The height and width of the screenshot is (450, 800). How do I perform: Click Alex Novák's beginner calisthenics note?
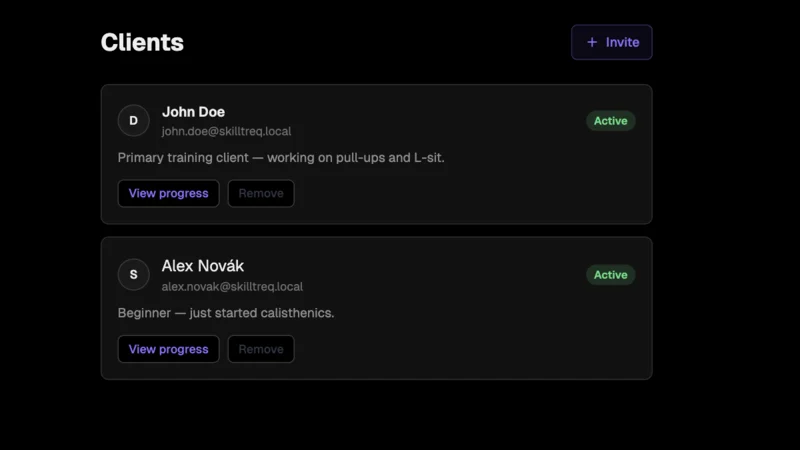226,313
